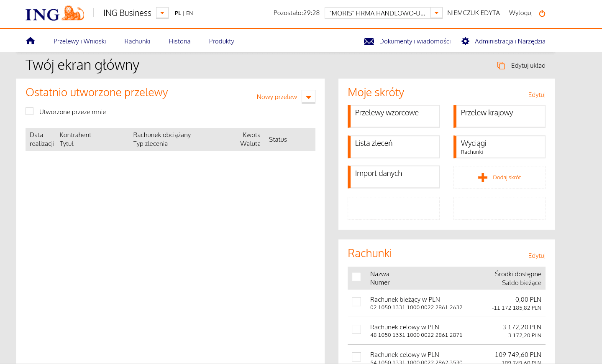Click the Edytuj układ layout icon

[x=501, y=66]
